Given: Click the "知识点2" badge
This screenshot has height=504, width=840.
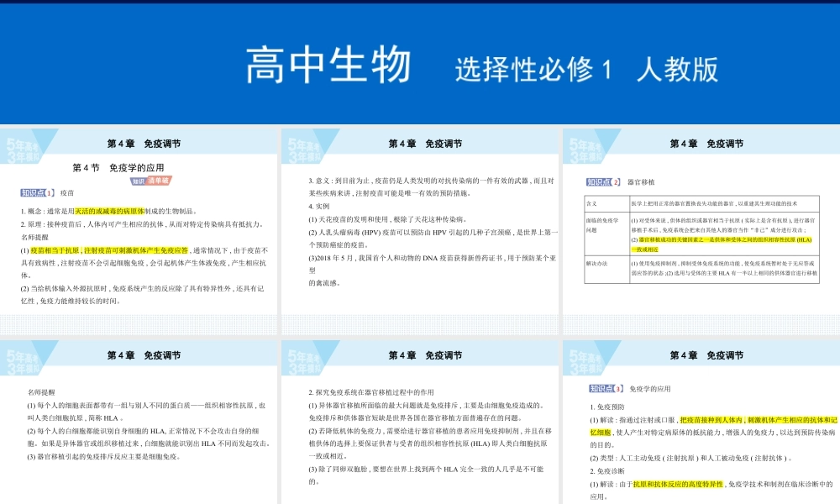Looking at the screenshot, I should 603,182.
